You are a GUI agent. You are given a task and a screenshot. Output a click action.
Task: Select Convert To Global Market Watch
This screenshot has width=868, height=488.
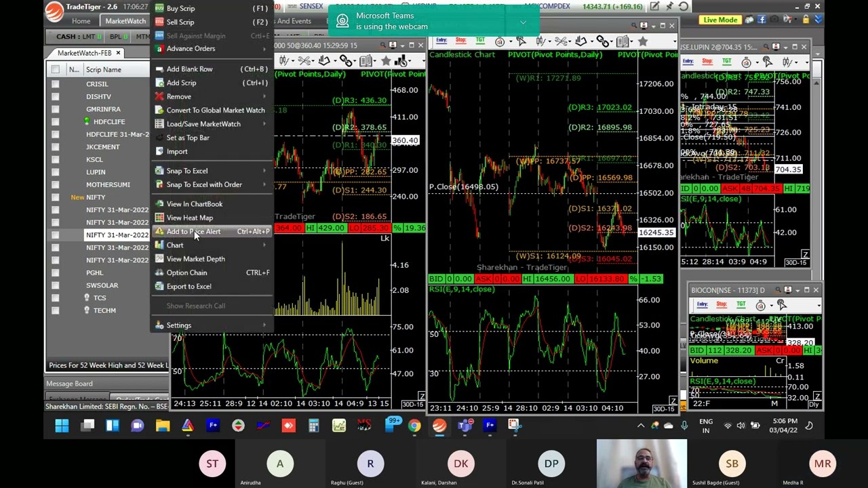click(210, 110)
